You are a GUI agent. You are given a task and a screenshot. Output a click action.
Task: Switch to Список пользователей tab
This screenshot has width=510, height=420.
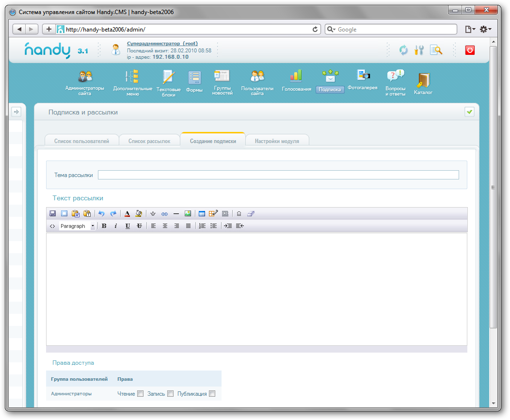[81, 141]
